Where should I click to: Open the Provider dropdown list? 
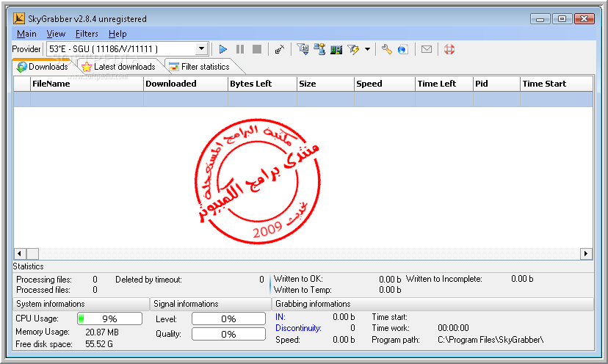(x=201, y=49)
